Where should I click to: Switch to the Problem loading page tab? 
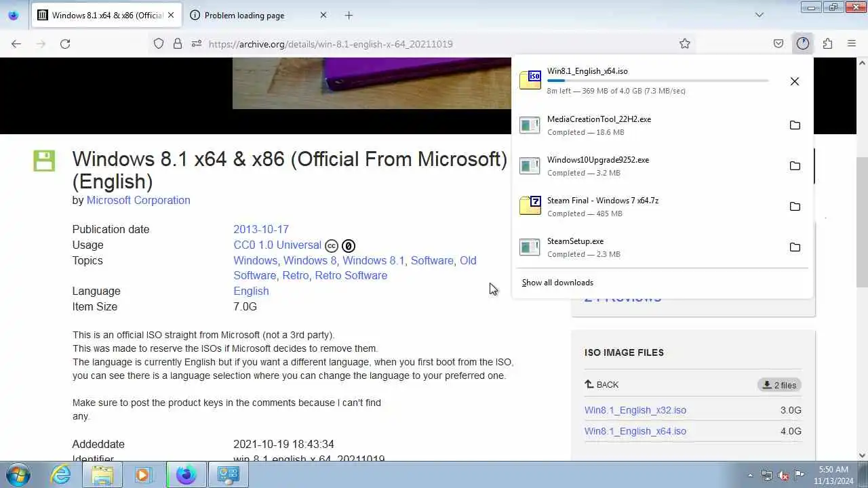(x=258, y=15)
